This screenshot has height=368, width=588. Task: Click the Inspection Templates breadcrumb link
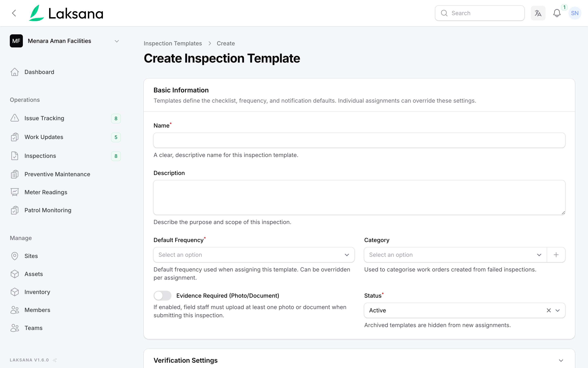tap(173, 43)
